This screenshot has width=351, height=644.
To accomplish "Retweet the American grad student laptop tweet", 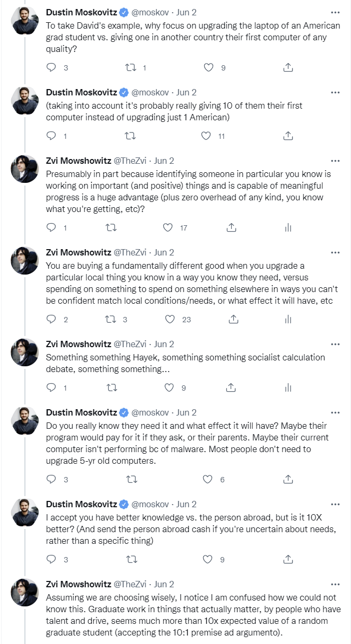I will (x=130, y=67).
